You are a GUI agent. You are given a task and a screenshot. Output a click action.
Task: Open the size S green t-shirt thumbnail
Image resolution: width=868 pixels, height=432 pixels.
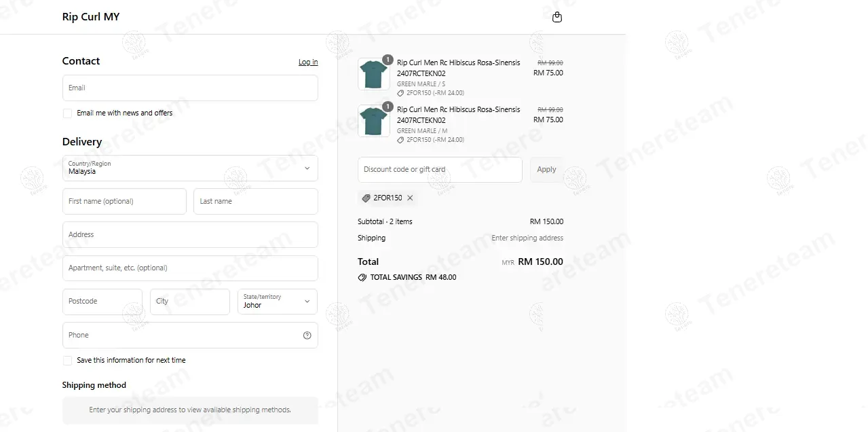click(373, 74)
